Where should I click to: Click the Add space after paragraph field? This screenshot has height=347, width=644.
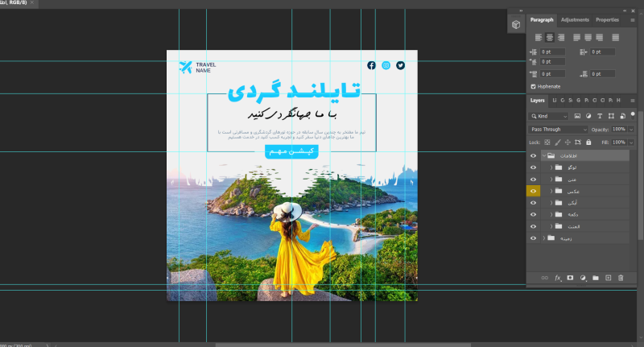click(x=602, y=74)
